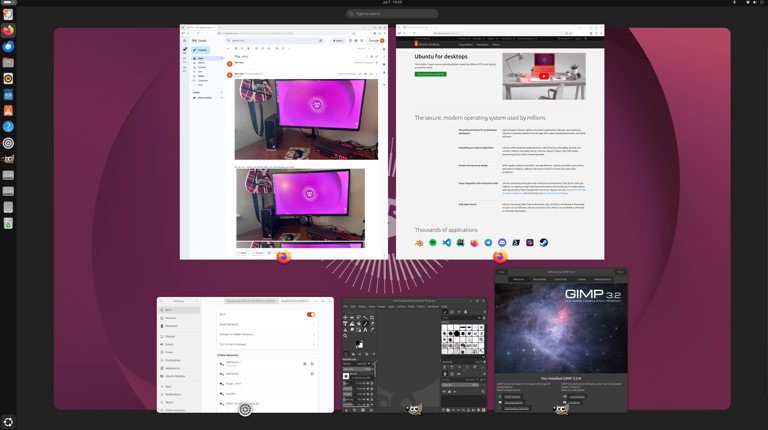Image resolution: width=768 pixels, height=430 pixels.
Task: Open the Help dock icon
Action: pos(8,127)
